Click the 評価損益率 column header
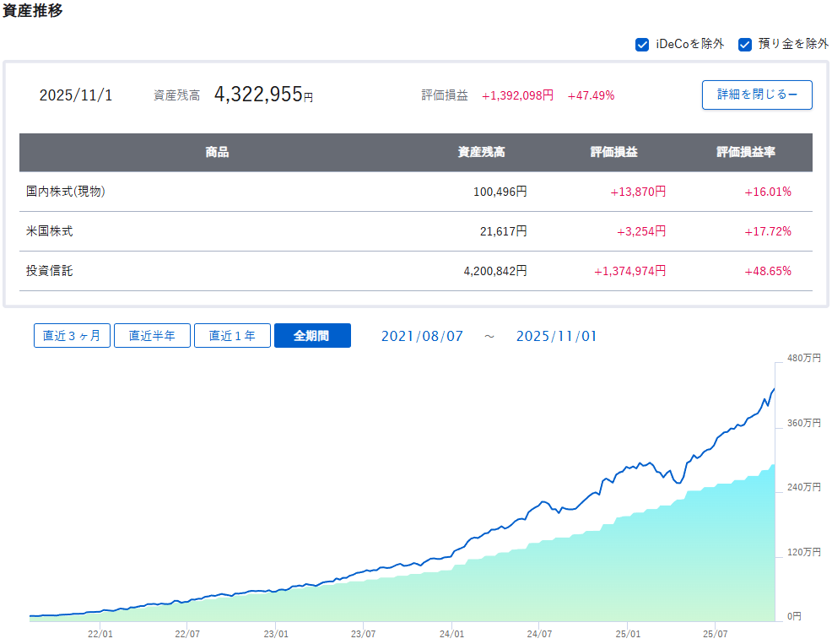Screen dimensions: 832x644 click(x=746, y=153)
